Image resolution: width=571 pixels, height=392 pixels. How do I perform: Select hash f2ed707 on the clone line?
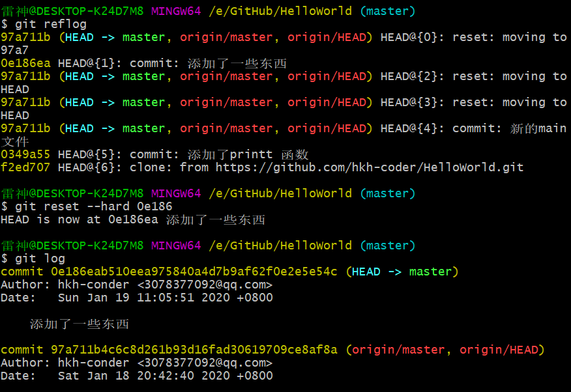[x=25, y=167]
